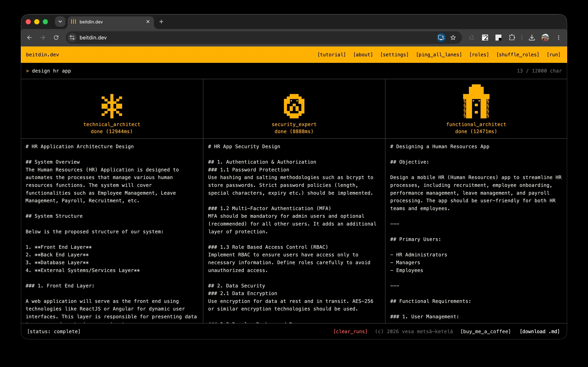Open site information icon in address bar
This screenshot has width=588, height=367.
pos(72,38)
